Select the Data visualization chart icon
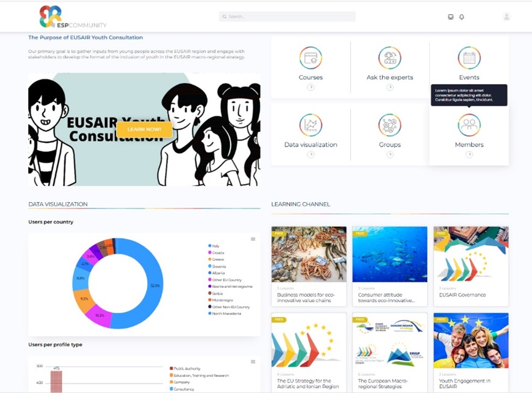Image resolution: width=532 pixels, height=393 pixels. (x=310, y=125)
